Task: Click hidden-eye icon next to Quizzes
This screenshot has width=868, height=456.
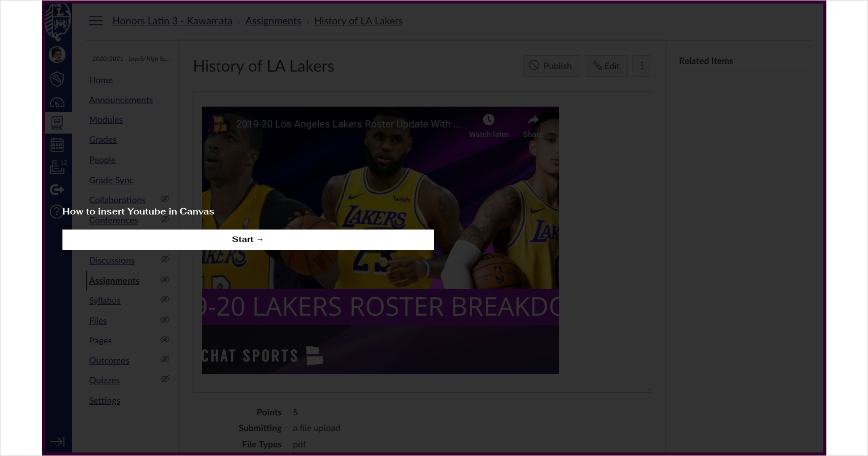Action: pos(165,379)
